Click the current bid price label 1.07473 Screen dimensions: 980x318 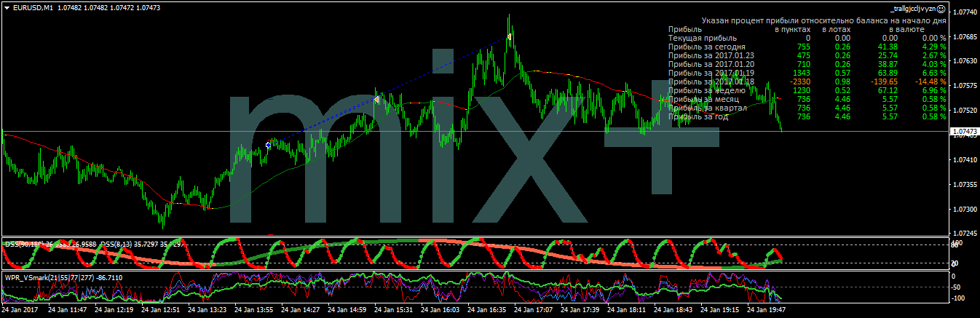(x=965, y=132)
